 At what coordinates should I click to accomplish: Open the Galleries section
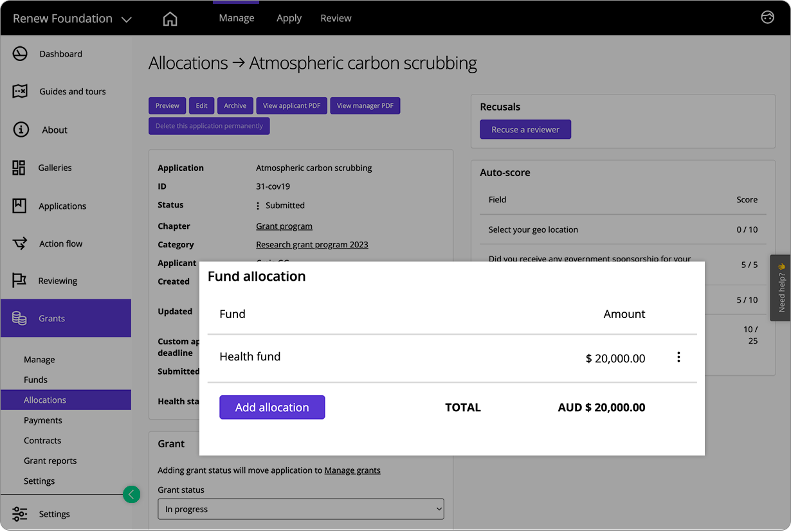pos(55,168)
